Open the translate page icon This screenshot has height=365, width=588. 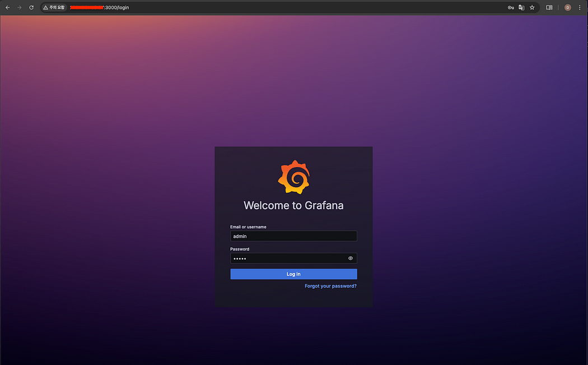(x=521, y=7)
